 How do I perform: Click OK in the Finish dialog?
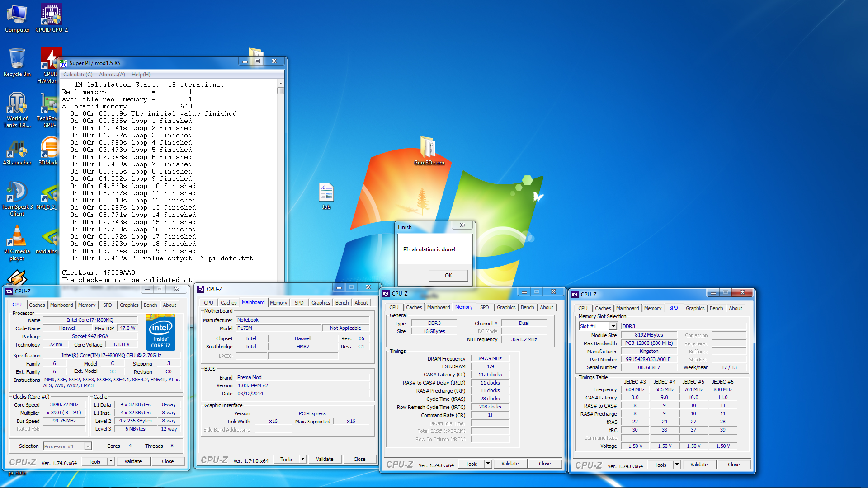click(448, 275)
